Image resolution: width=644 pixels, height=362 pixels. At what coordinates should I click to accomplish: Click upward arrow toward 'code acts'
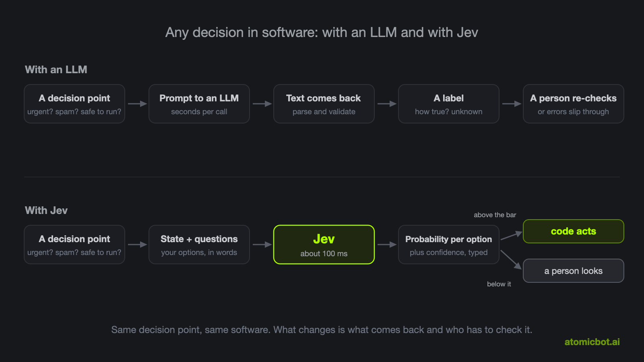pyautogui.click(x=511, y=235)
